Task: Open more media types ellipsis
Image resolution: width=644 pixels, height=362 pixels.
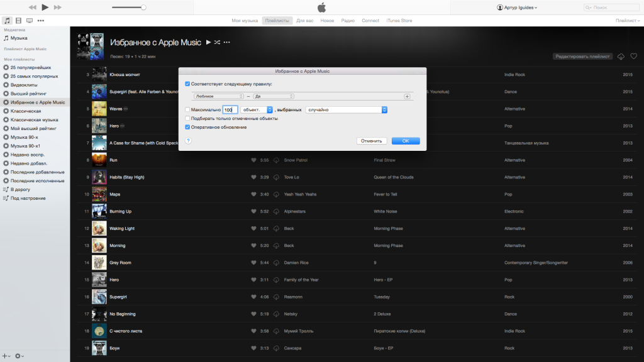Action: click(41, 21)
